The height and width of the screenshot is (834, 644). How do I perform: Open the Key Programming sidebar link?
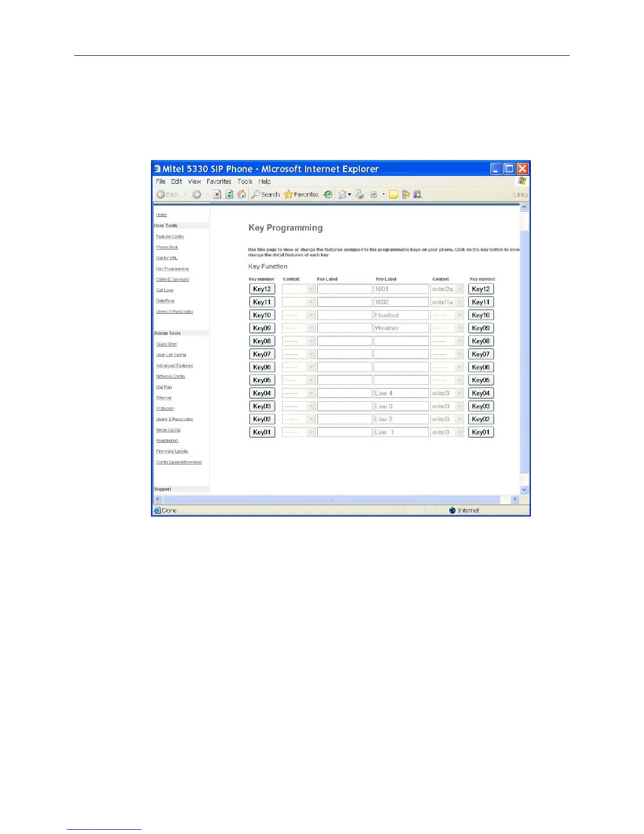172,269
